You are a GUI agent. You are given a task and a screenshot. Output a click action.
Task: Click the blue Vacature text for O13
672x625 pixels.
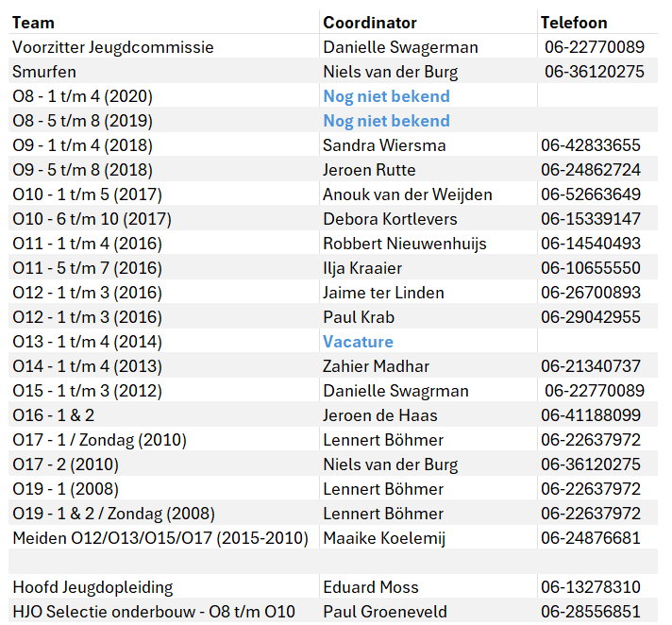(x=358, y=342)
